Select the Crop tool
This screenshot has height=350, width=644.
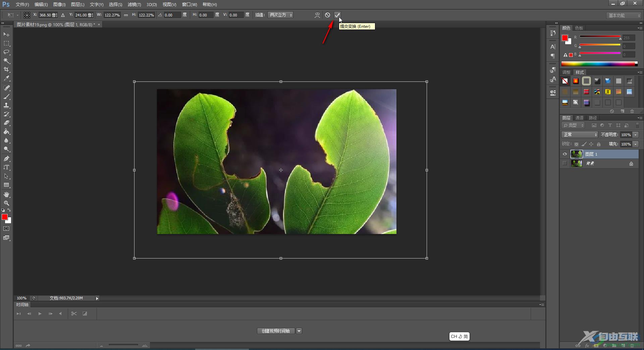point(6,69)
